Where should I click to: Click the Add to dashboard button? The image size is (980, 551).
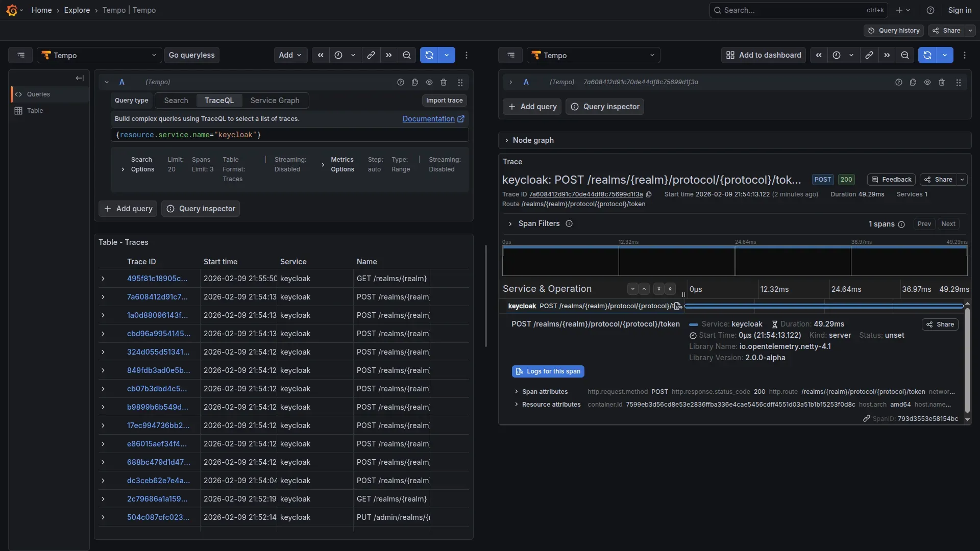click(x=763, y=55)
